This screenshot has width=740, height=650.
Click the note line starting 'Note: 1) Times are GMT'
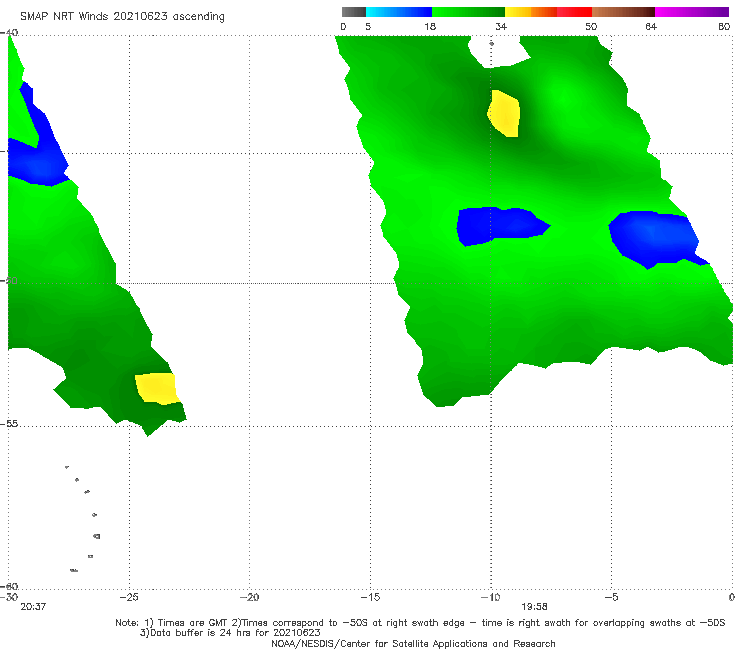point(420,623)
